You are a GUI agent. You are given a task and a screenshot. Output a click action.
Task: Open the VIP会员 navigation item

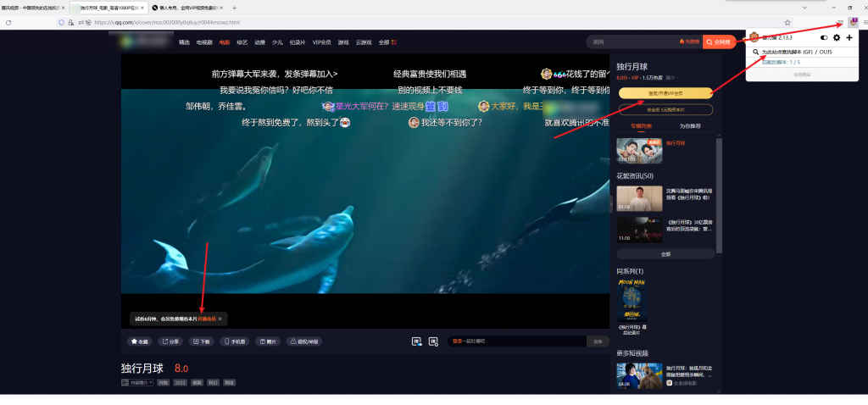tap(321, 42)
